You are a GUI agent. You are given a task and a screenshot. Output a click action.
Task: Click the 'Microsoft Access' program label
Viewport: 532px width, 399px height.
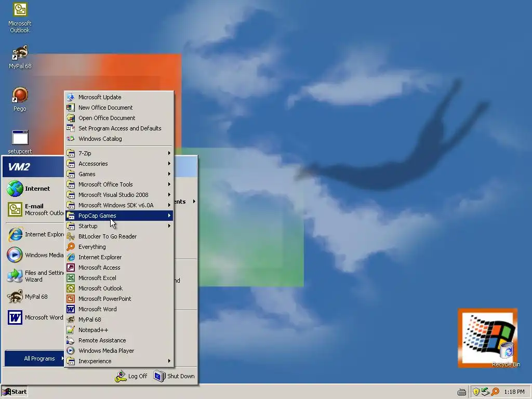pyautogui.click(x=99, y=268)
